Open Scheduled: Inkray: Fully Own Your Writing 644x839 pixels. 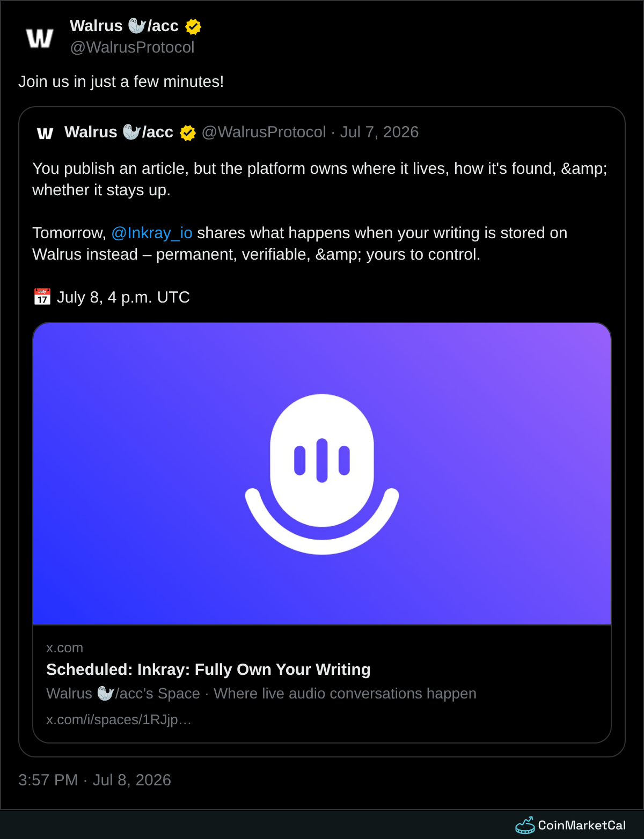click(208, 669)
